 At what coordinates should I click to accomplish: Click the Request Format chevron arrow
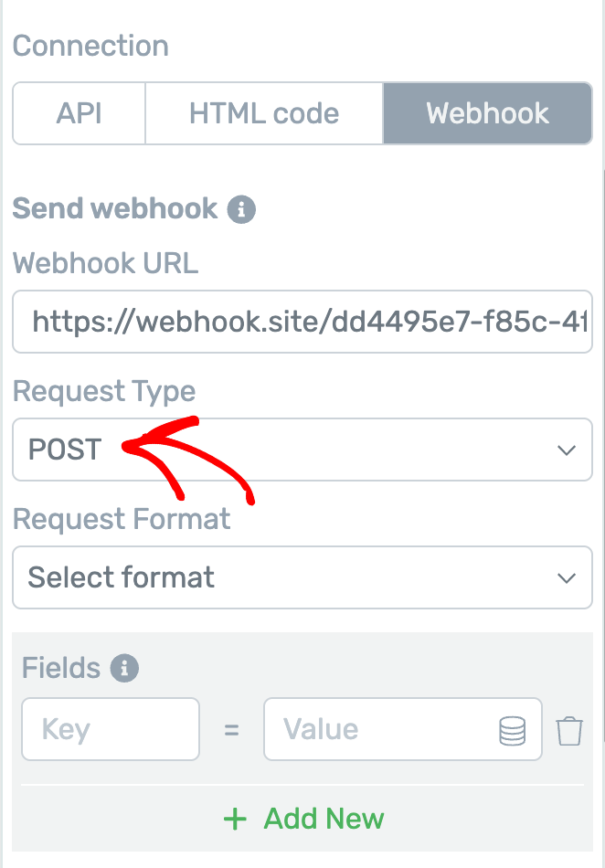click(x=567, y=577)
